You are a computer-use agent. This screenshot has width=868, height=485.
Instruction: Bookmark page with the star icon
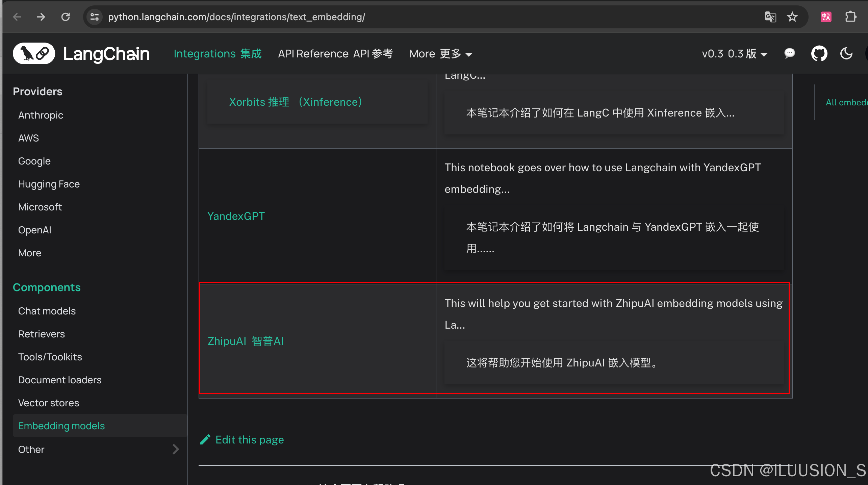(x=792, y=17)
